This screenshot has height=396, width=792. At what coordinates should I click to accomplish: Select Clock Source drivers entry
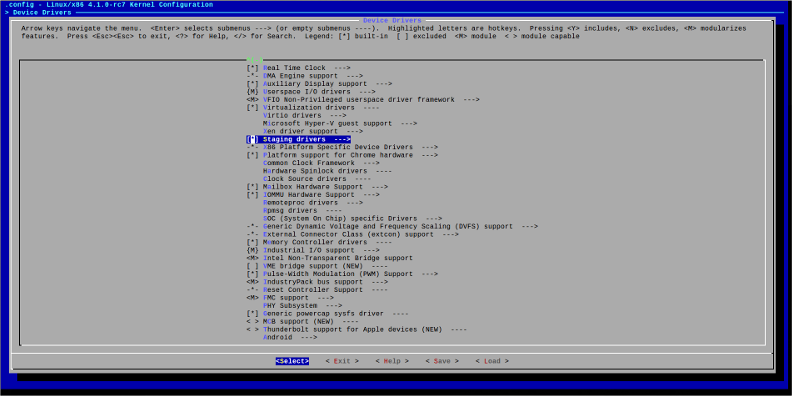click(x=305, y=179)
